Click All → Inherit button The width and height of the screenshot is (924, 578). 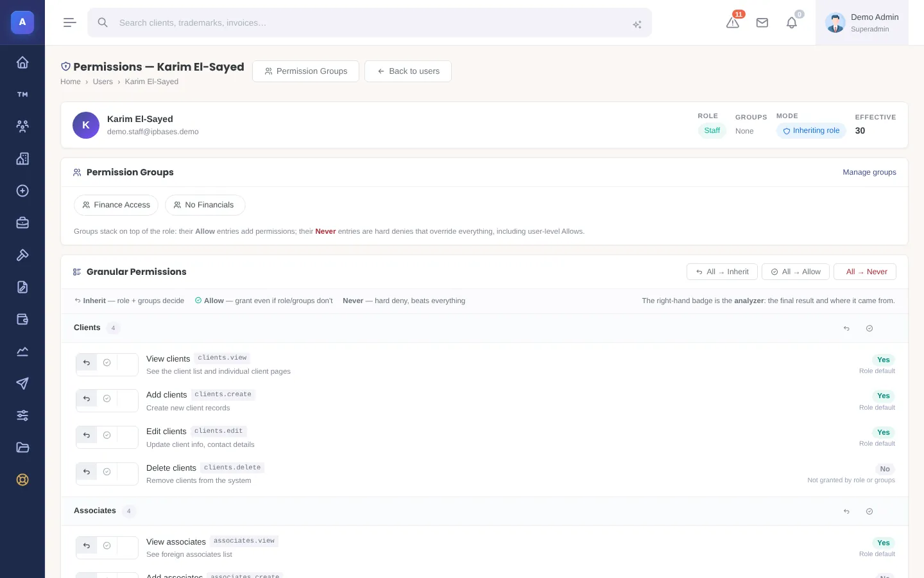[x=722, y=272]
